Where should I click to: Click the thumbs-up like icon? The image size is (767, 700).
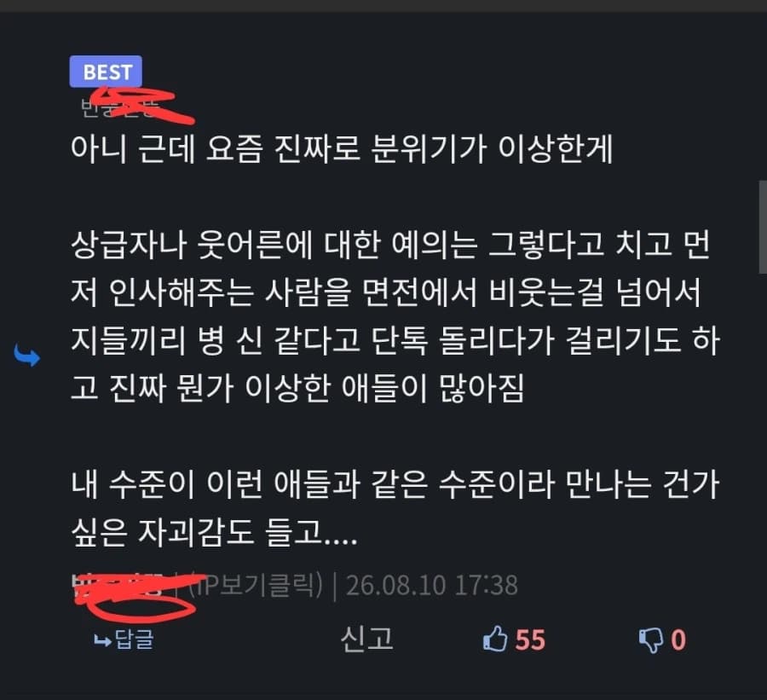[x=494, y=639]
